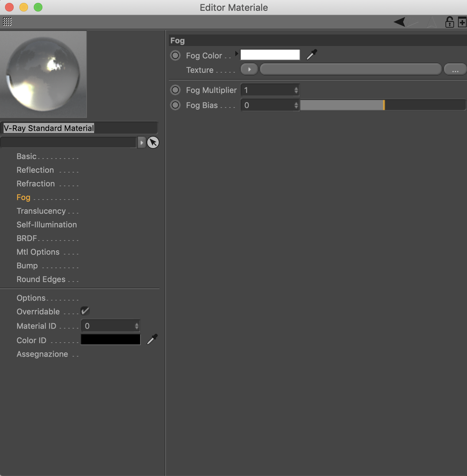Image resolution: width=467 pixels, height=476 pixels.
Task: Click the Fog Color label
Action: [x=204, y=56]
